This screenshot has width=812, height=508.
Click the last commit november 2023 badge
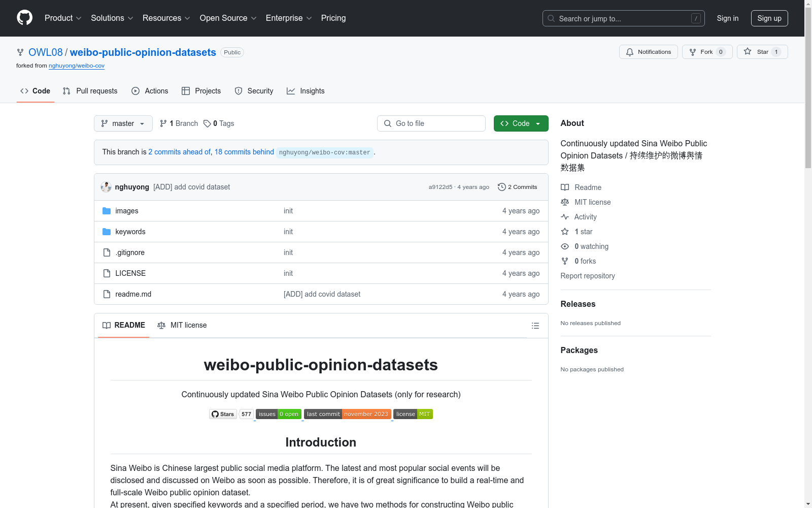[x=348, y=414]
